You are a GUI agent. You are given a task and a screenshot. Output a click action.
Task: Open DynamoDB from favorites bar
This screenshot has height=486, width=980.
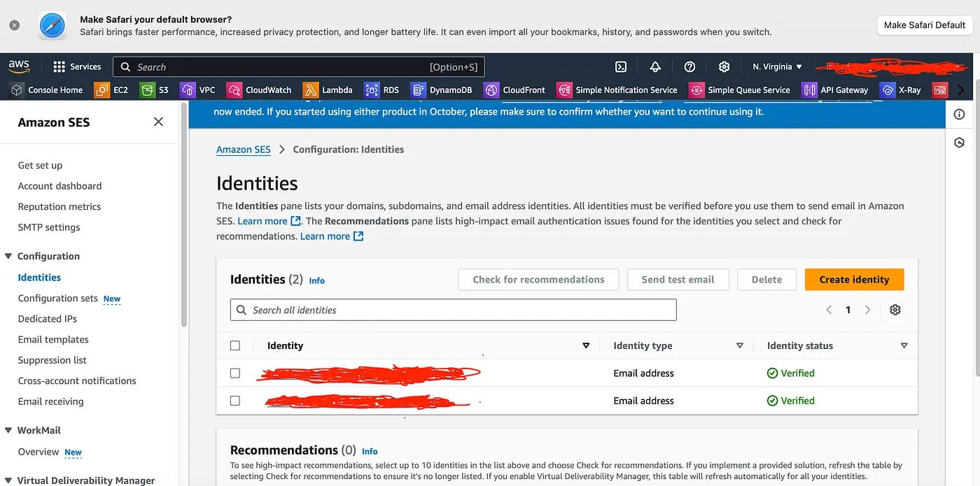click(x=442, y=90)
